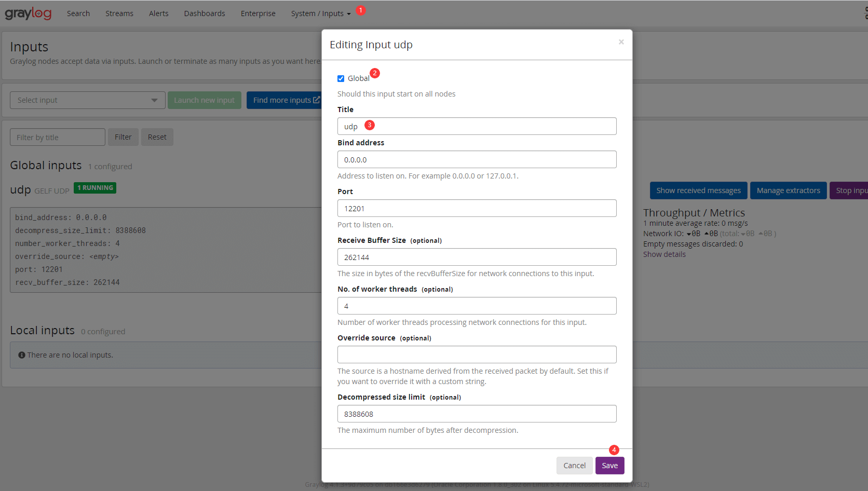
Task: Open the System / Inputs dropdown menu
Action: click(x=321, y=13)
